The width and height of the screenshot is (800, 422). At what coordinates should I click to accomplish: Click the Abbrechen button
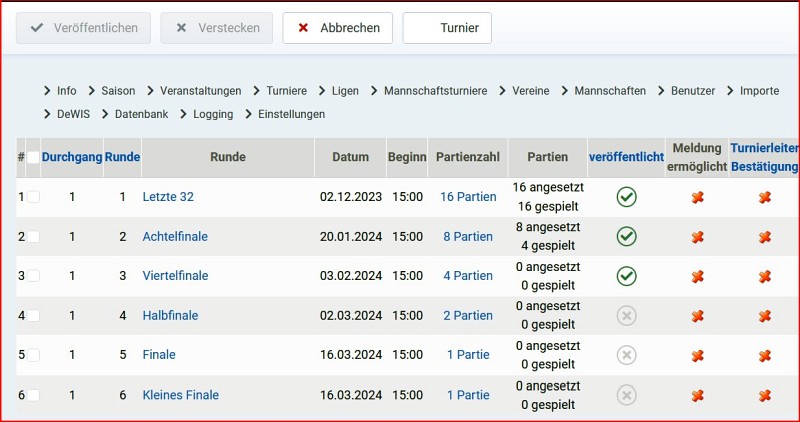(x=338, y=28)
